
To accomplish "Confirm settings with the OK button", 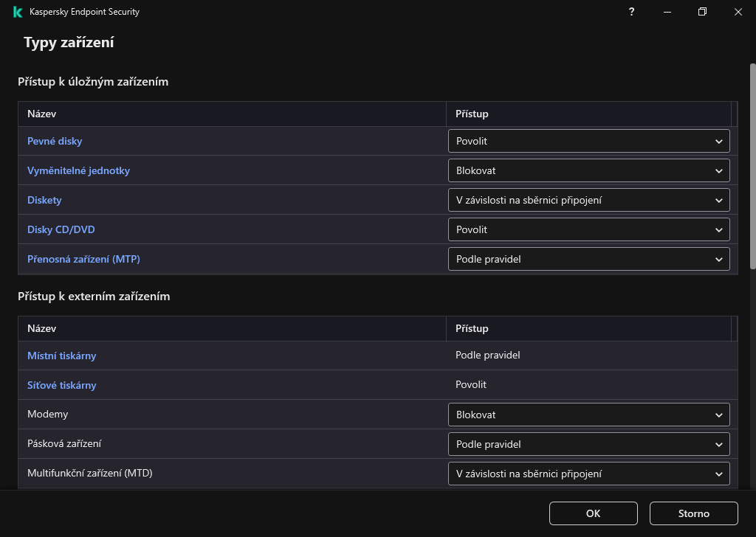I will 593,513.
